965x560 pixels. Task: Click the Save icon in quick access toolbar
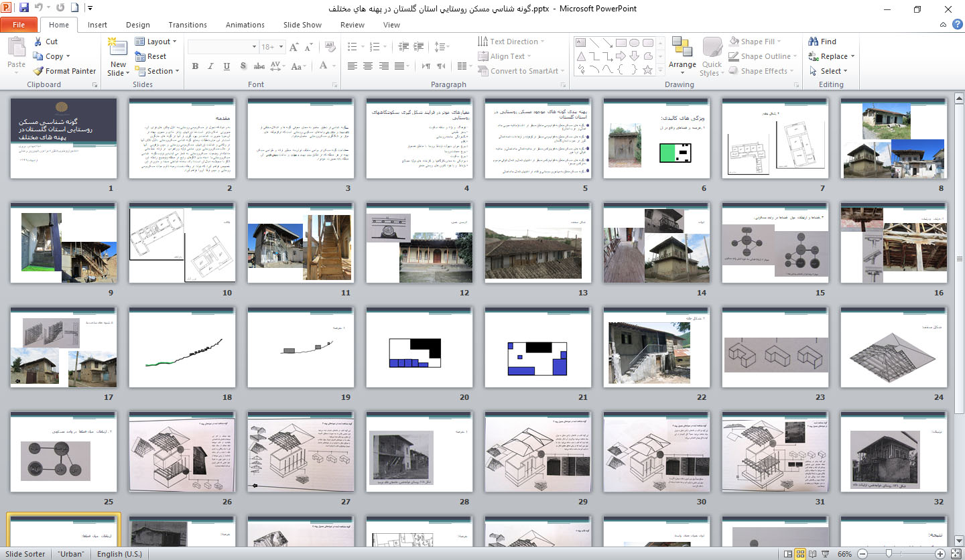click(x=24, y=9)
